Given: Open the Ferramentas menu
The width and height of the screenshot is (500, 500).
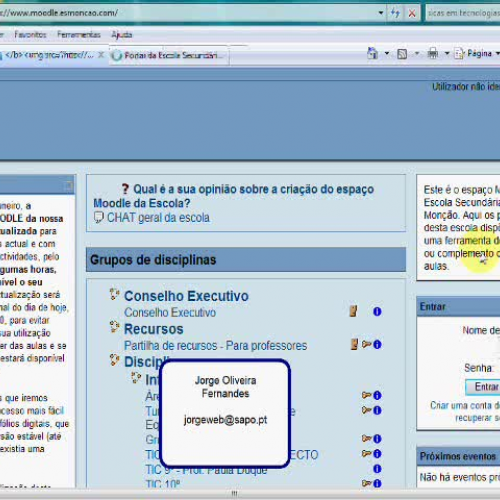Looking at the screenshot, I should (79, 34).
